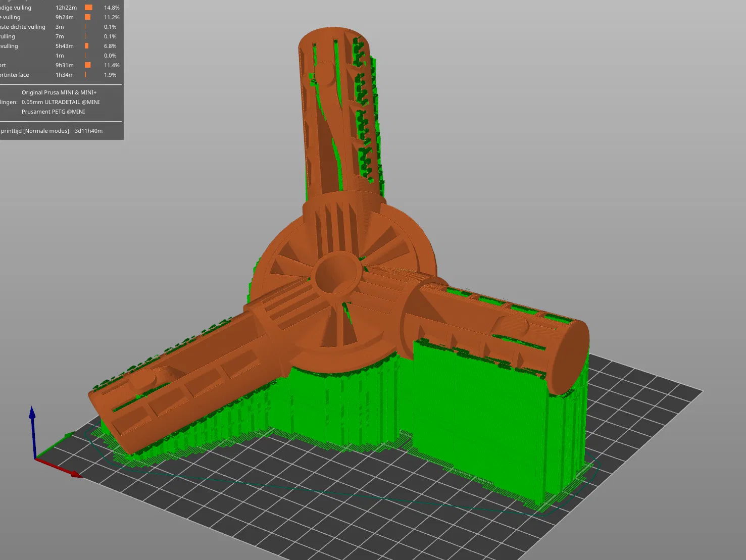
Task: Click the 9h24m time value
Action: (x=65, y=17)
